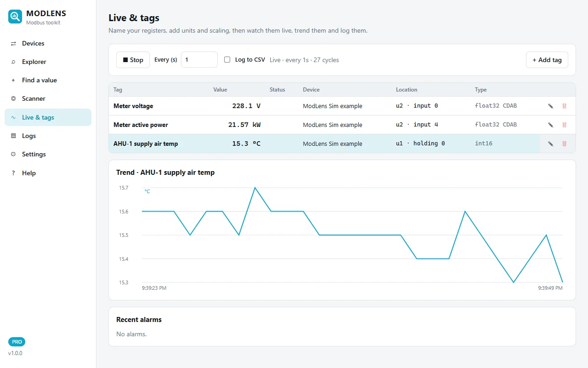Viewport: 588px width, 368px height.
Task: Select the Meter voltage tag name
Action: tap(133, 106)
